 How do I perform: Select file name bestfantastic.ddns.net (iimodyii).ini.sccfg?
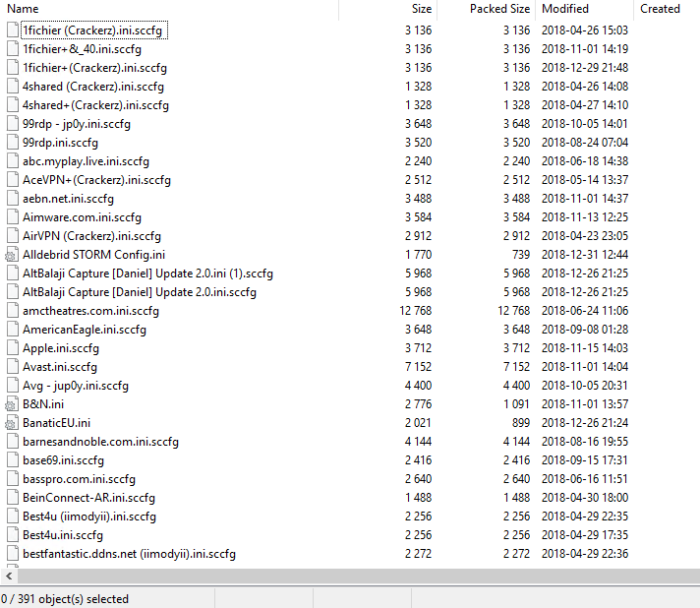point(129,554)
